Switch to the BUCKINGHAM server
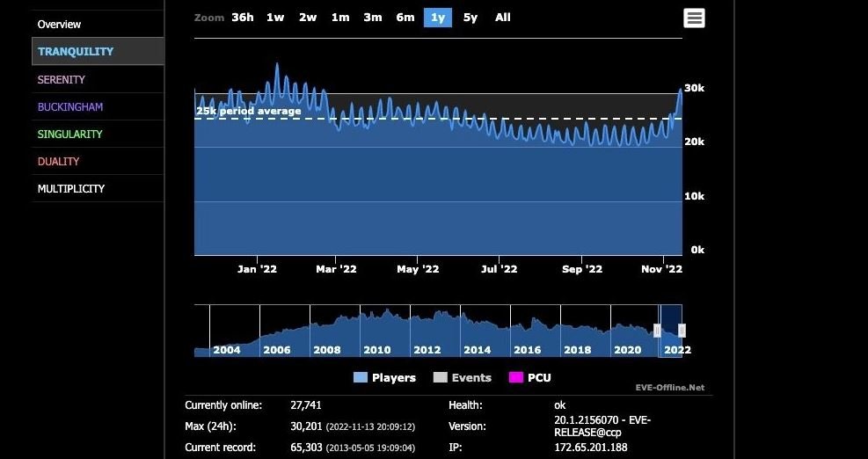Screen dimensions: 868x459 click(70, 106)
